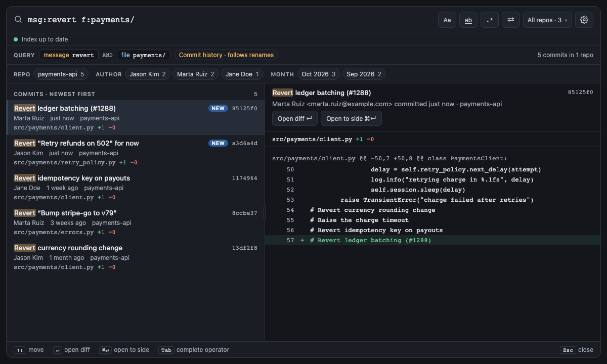Select Revert "Retry refunds on 502" commit

click(136, 152)
